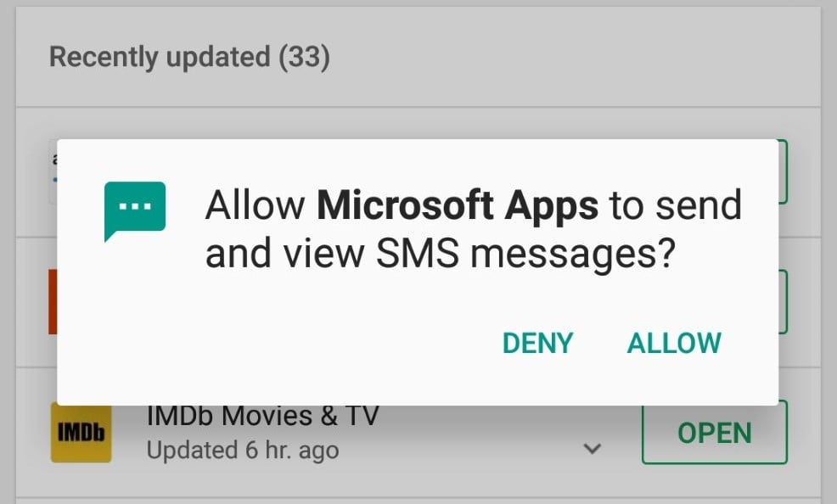The image size is (837, 504).
Task: Click the word Allow starting the dialog question
Action: (x=255, y=205)
